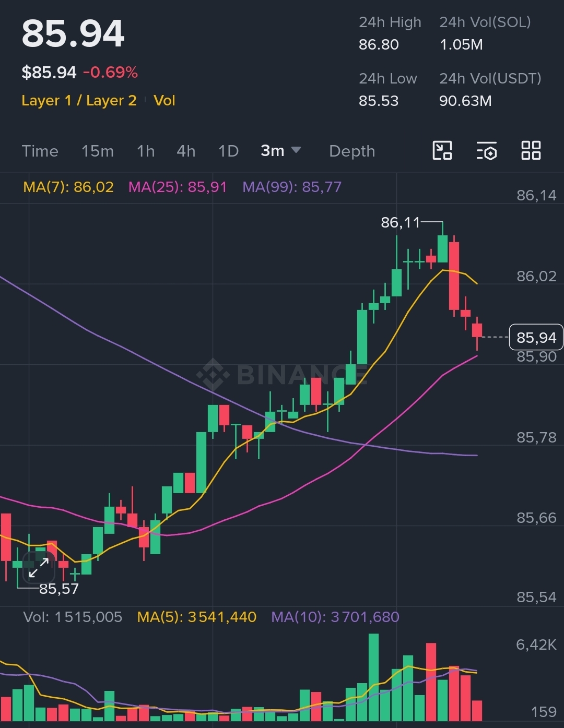
Task: Tap the -0.69% change percentage
Action: pyautogui.click(x=110, y=72)
